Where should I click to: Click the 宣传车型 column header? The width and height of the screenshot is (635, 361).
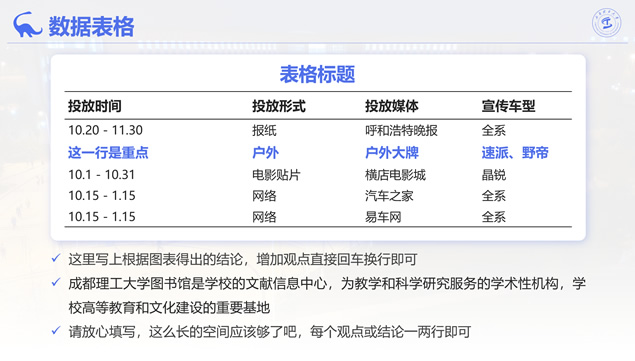(x=508, y=106)
